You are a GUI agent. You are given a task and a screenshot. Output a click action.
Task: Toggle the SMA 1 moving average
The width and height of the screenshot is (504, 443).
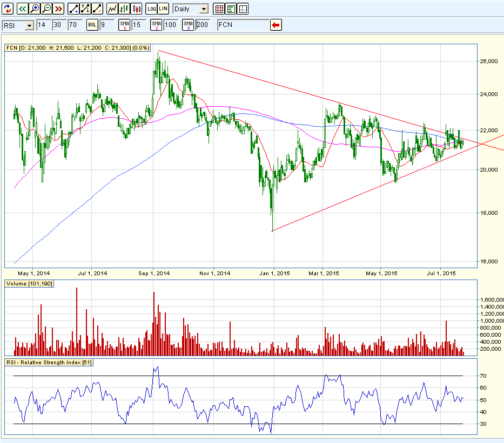point(124,25)
